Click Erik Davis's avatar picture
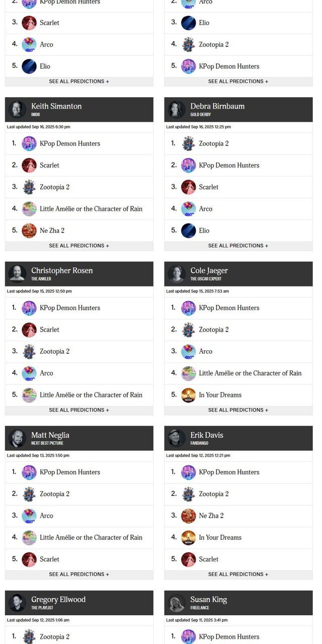 pyautogui.click(x=176, y=438)
